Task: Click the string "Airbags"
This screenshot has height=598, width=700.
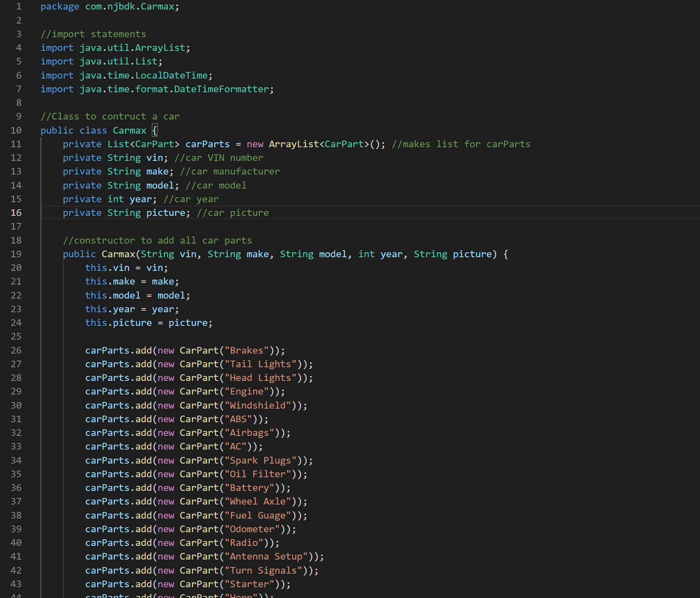Action: [249, 433]
